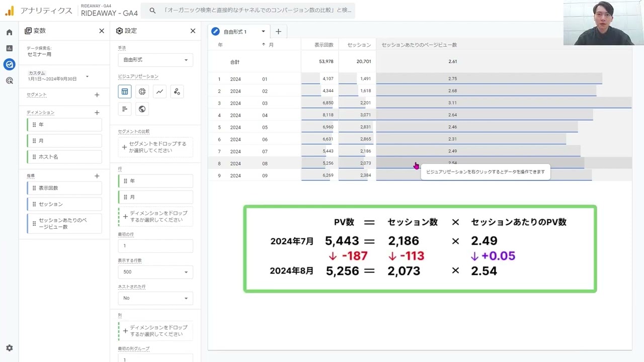Click the row ディメンションをドロップ drop zone
The height and width of the screenshot is (362, 644).
pos(155,217)
